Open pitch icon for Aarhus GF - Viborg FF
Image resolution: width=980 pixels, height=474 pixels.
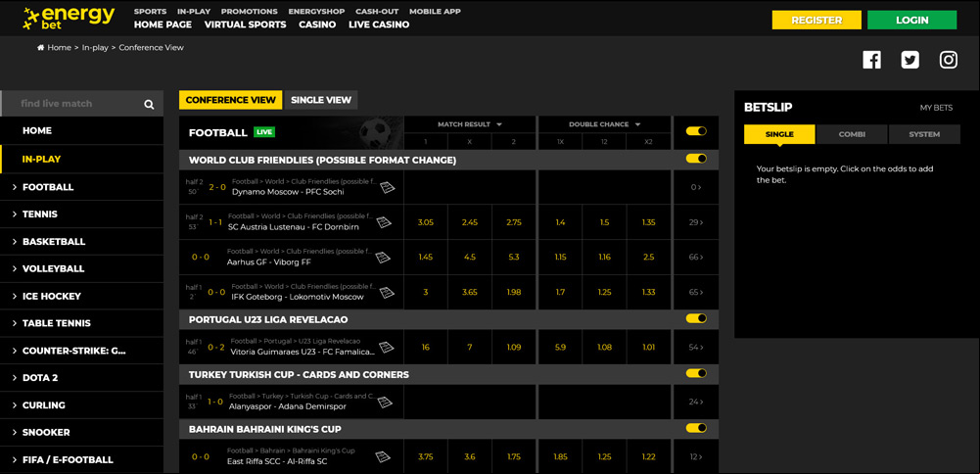pos(383,257)
